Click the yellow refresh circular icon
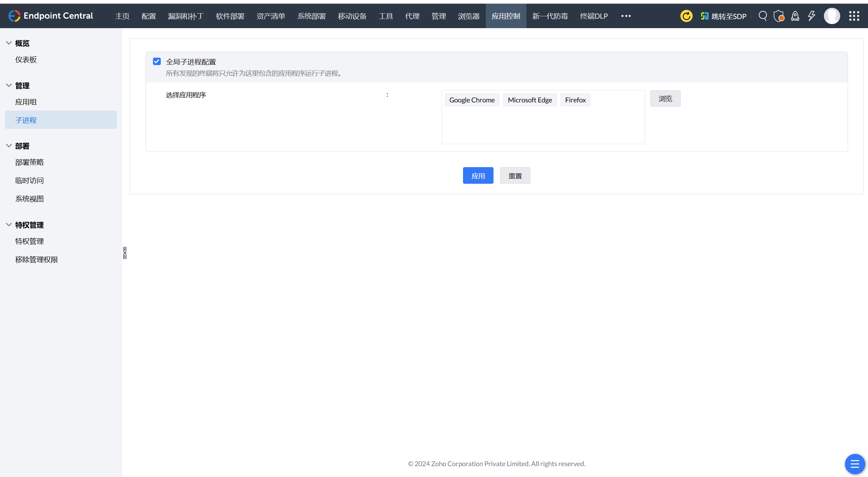The width and height of the screenshot is (868, 477). coord(686,16)
